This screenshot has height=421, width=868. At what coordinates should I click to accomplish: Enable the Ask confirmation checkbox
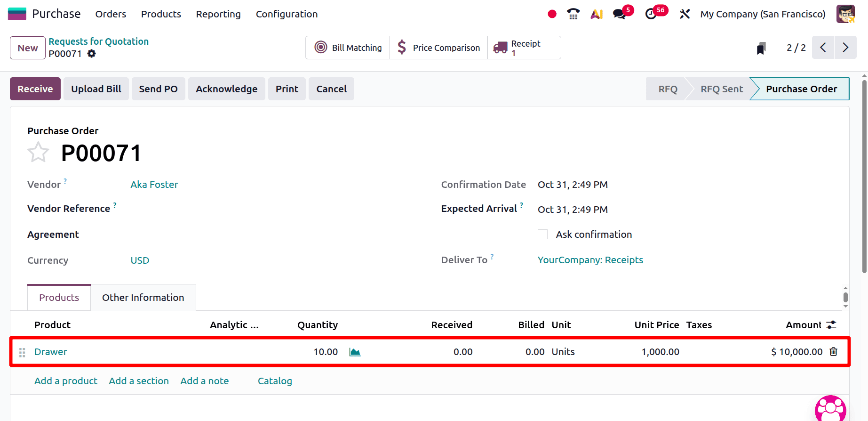(542, 234)
